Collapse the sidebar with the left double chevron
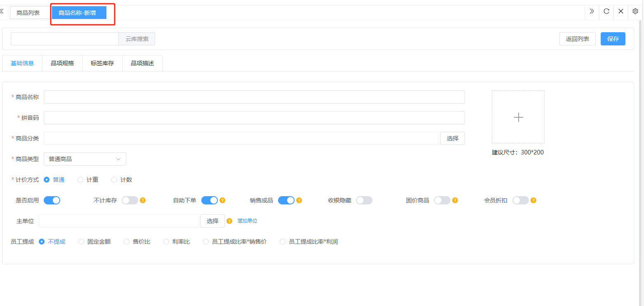 point(2,12)
